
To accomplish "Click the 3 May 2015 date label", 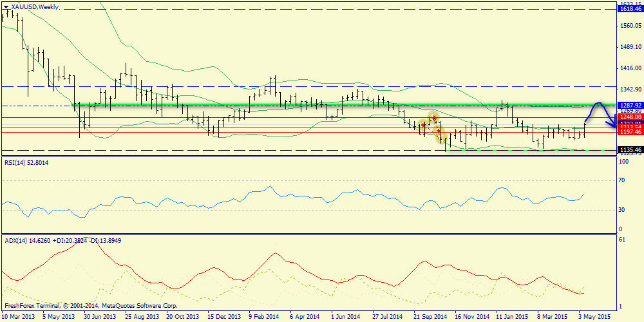I will tap(593, 317).
